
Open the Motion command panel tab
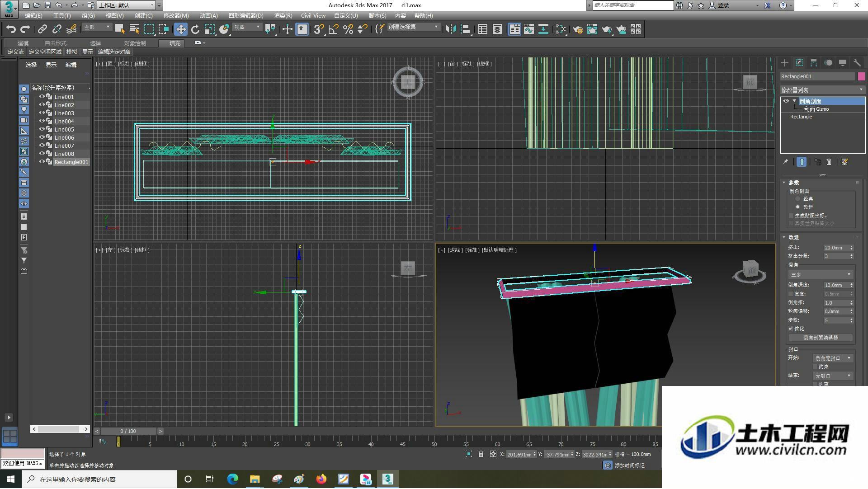[828, 63]
